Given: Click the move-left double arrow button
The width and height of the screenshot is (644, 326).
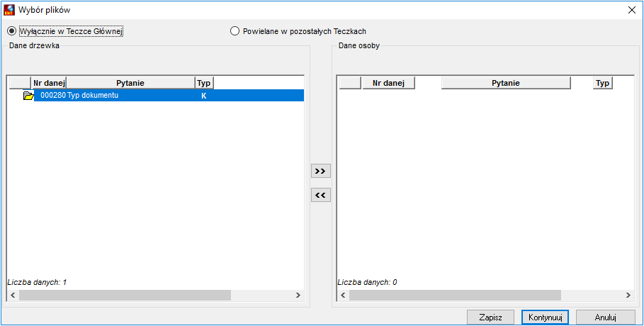Looking at the screenshot, I should (321, 196).
